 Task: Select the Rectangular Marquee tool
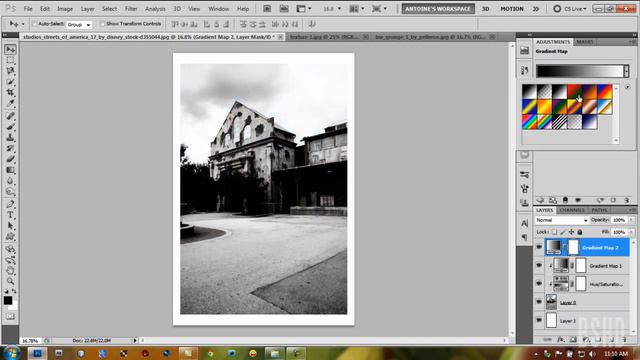point(10,60)
